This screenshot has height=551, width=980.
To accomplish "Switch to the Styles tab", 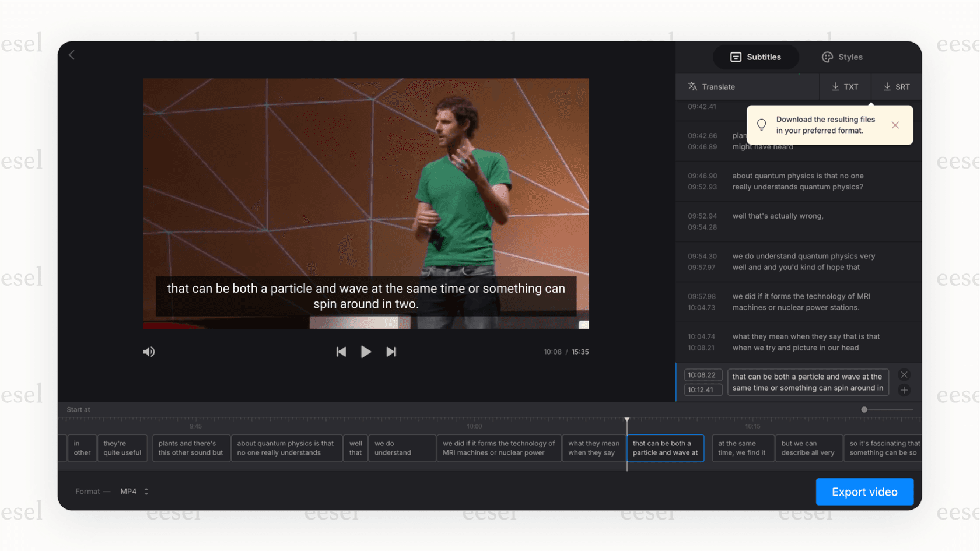I will pos(842,57).
